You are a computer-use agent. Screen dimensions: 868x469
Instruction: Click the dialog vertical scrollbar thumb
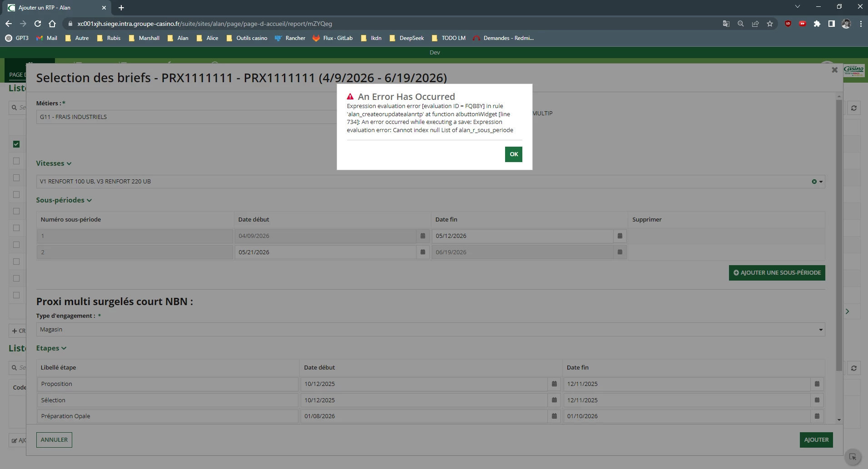[x=839, y=235]
